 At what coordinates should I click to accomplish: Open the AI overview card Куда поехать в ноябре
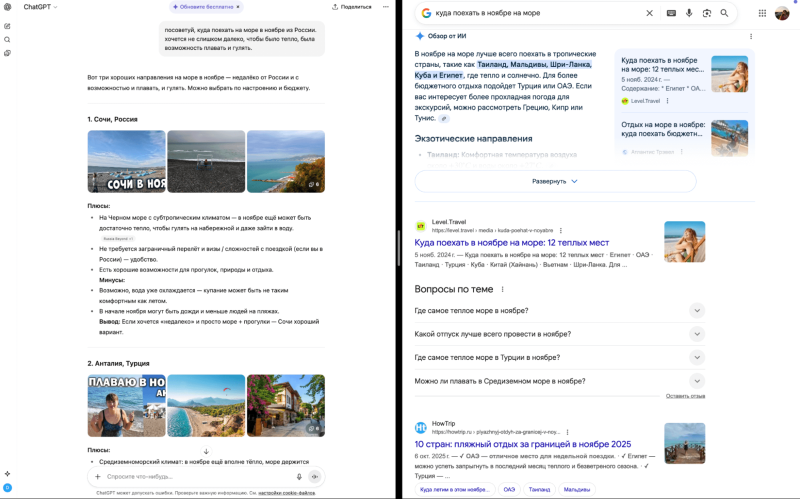pos(684,80)
